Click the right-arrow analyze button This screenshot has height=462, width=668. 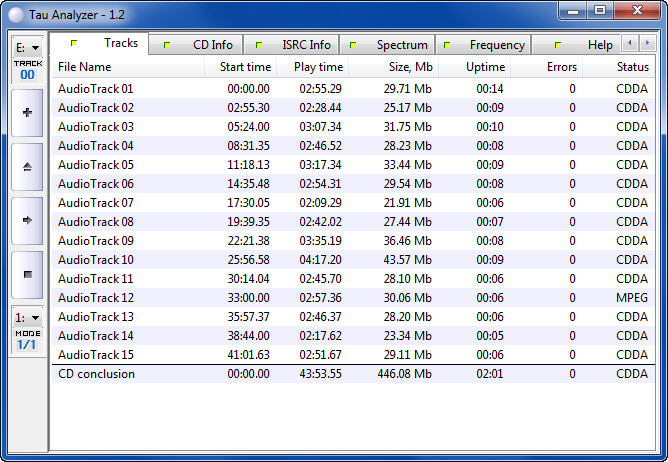[x=27, y=220]
